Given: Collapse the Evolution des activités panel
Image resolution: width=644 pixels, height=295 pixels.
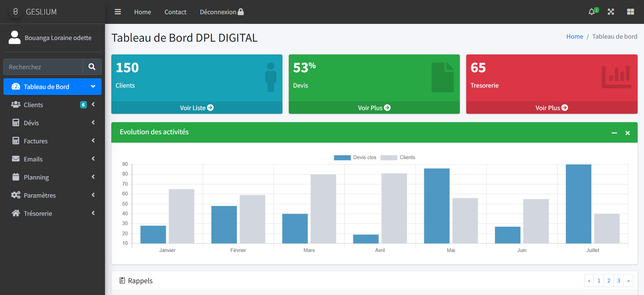Looking at the screenshot, I should coord(614,133).
